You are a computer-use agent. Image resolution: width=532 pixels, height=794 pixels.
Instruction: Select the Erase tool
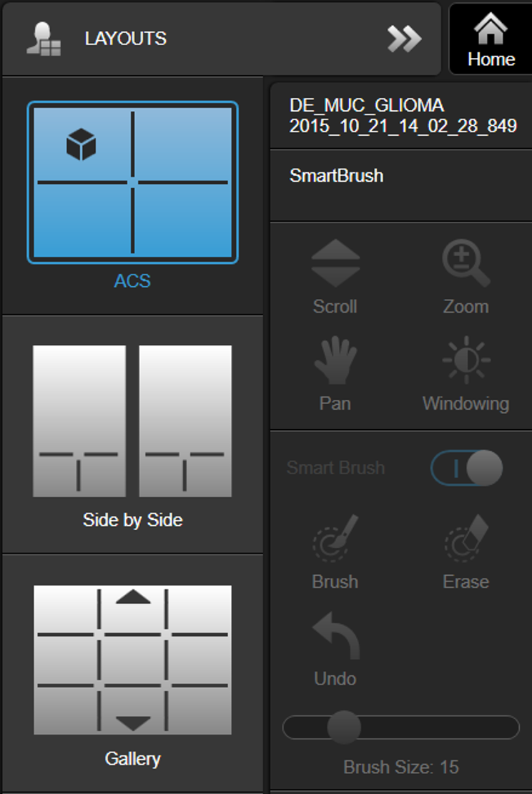(x=465, y=538)
